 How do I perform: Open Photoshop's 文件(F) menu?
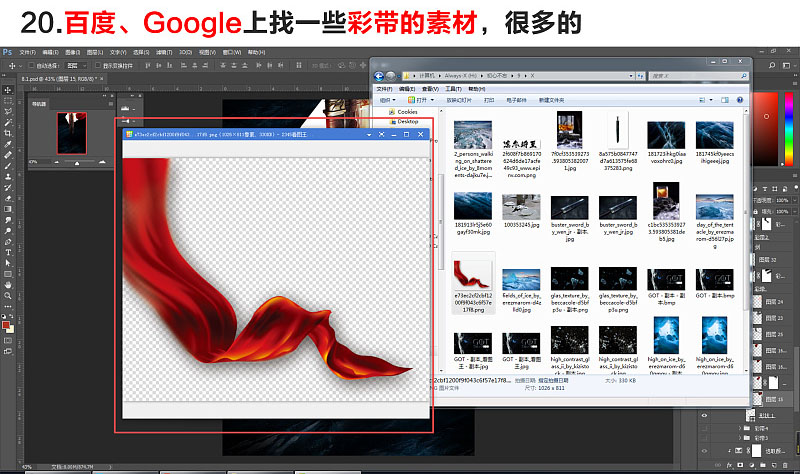(28, 52)
